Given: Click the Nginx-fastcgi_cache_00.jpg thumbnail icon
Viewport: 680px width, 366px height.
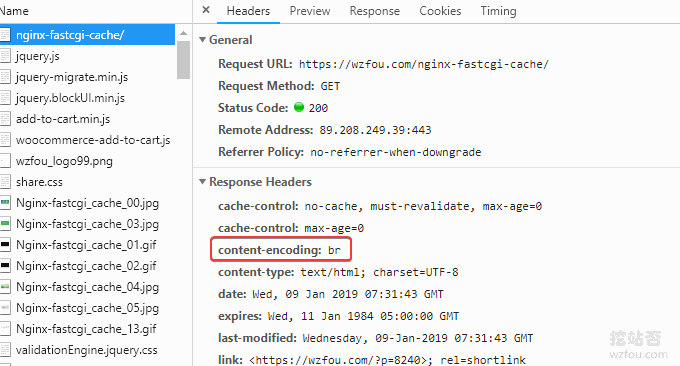Looking at the screenshot, I should 5,203.
